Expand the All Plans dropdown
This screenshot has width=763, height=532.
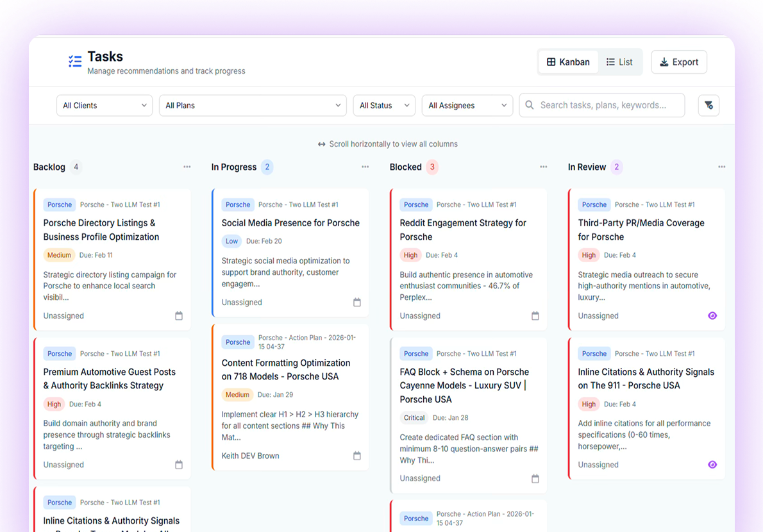pos(252,105)
